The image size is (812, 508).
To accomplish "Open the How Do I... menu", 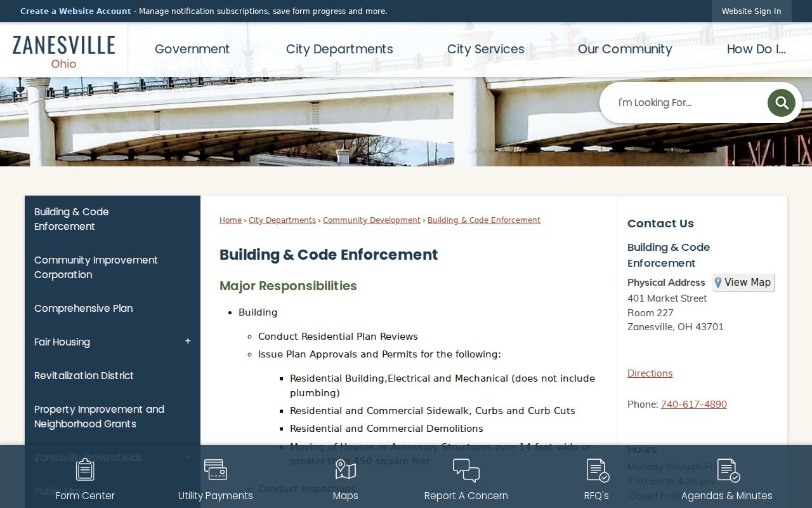I will [x=756, y=50].
